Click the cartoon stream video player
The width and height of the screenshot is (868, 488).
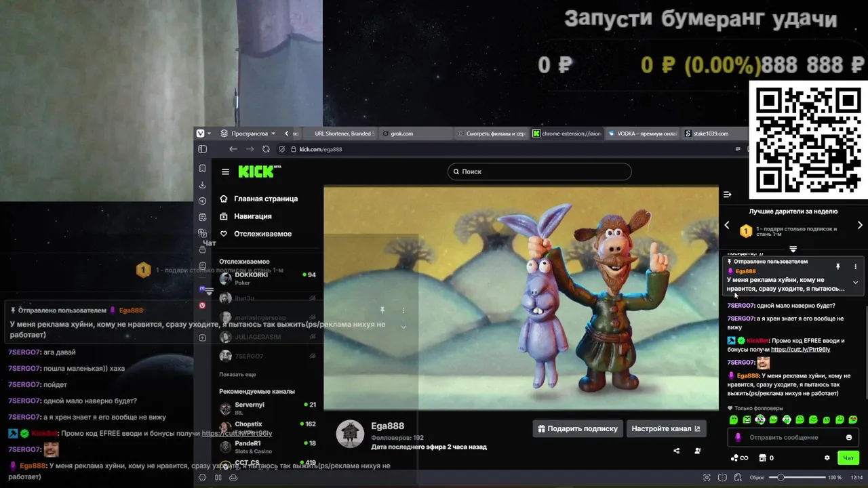click(521, 298)
